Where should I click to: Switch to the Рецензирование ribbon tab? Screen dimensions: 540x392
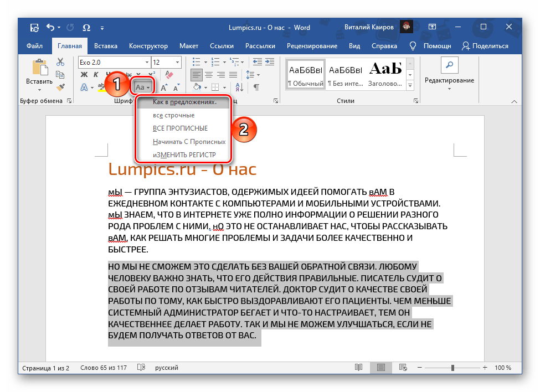tap(313, 46)
